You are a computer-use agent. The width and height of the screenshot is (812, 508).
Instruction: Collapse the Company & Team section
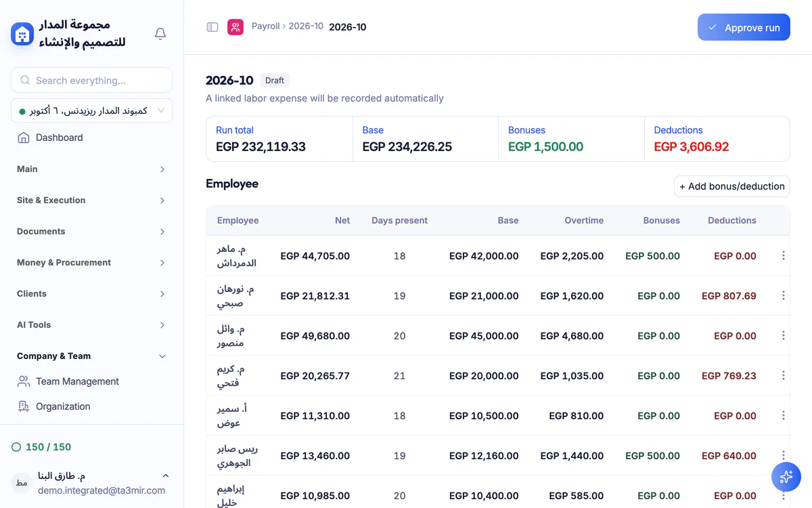[x=91, y=356]
